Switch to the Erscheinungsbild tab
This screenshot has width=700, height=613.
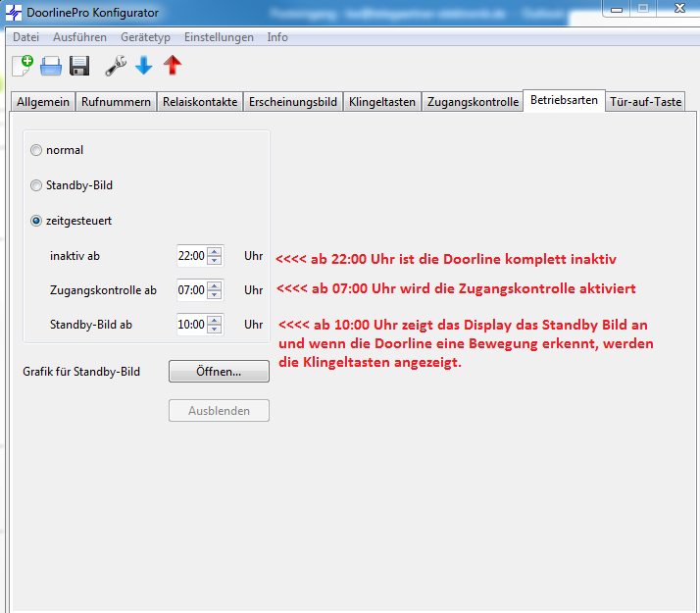click(x=293, y=102)
